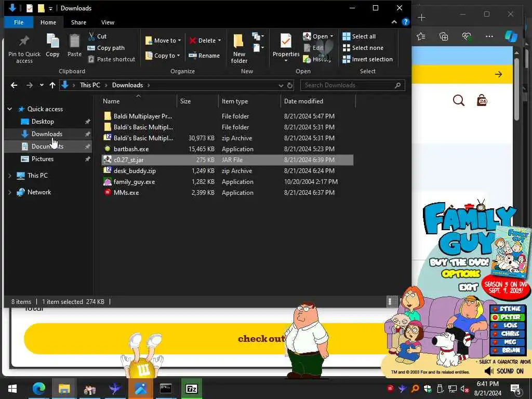Collapse the ribbon with chevron
Viewport: 532px width, 399px height.
point(394,22)
